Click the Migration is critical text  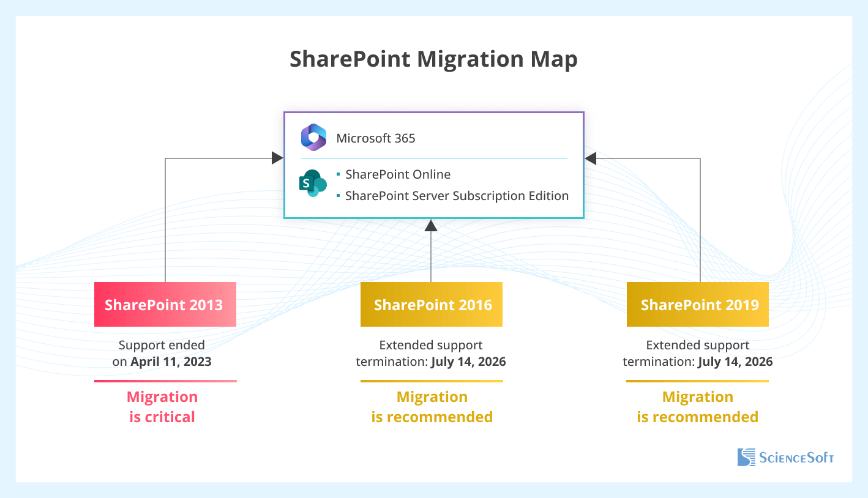pyautogui.click(x=162, y=406)
